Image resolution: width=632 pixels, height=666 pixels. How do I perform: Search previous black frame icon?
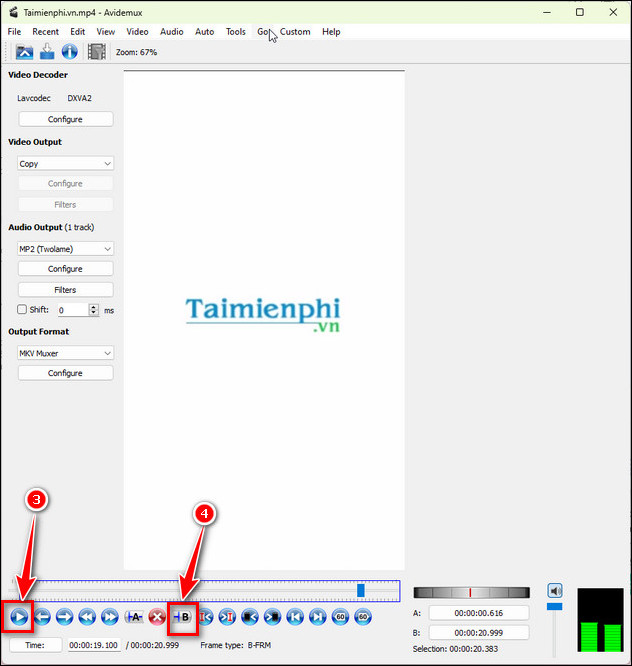point(250,617)
